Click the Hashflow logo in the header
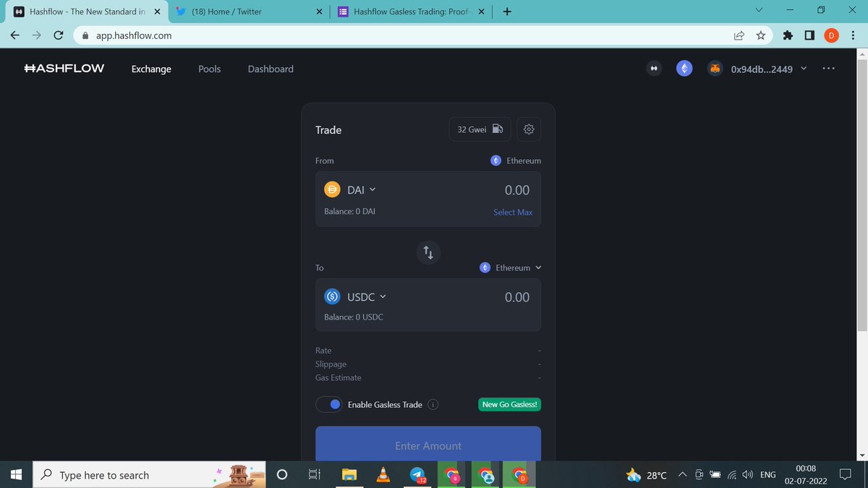The image size is (868, 488). pyautogui.click(x=64, y=69)
